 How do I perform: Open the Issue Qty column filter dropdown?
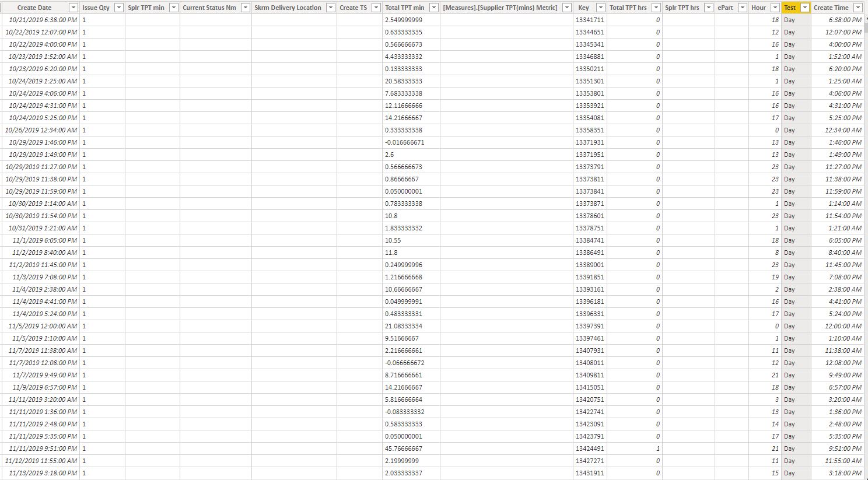point(118,8)
